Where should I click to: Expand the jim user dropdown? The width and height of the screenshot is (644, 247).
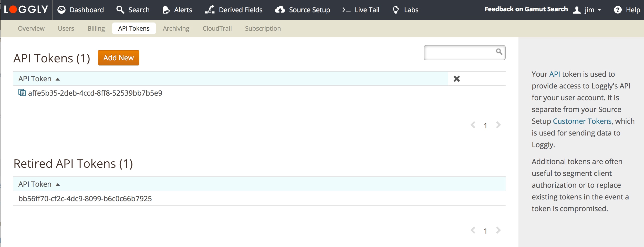tap(588, 10)
